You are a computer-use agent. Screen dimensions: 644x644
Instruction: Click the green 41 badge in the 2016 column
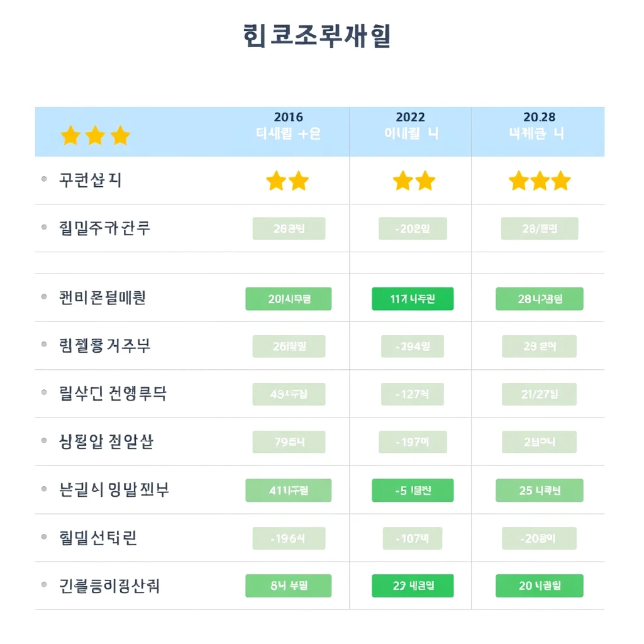(x=289, y=491)
